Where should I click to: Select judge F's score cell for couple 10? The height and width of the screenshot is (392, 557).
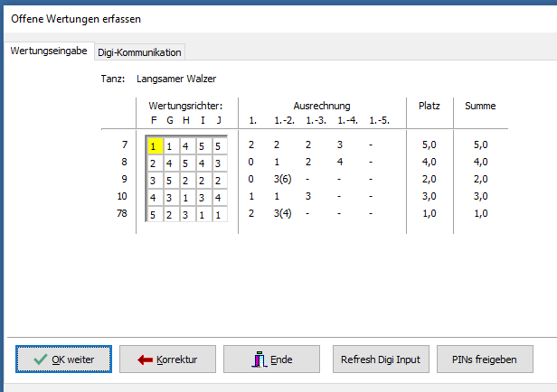(155, 196)
